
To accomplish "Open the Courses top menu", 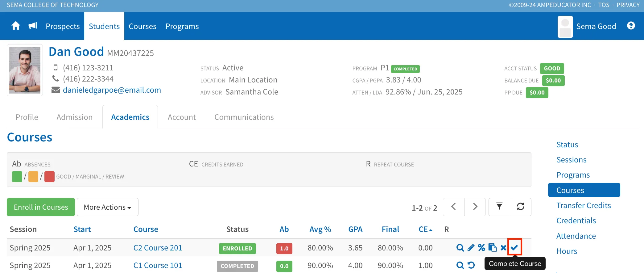I will (142, 26).
